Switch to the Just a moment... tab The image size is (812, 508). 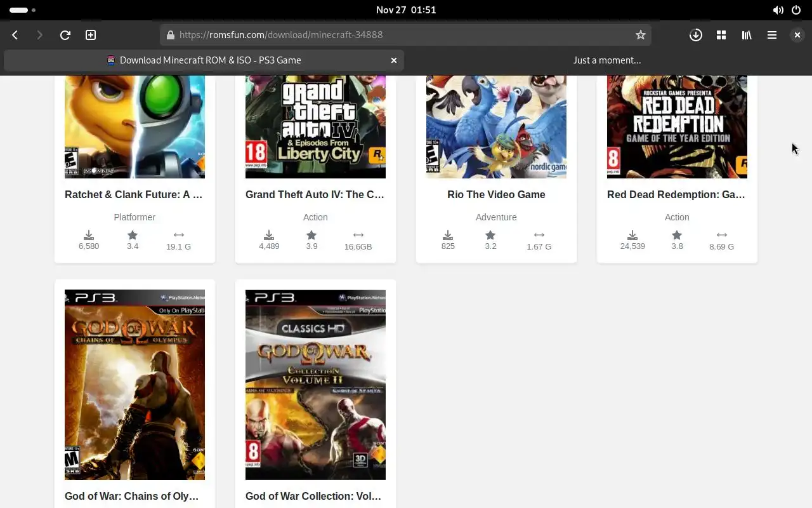point(607,60)
